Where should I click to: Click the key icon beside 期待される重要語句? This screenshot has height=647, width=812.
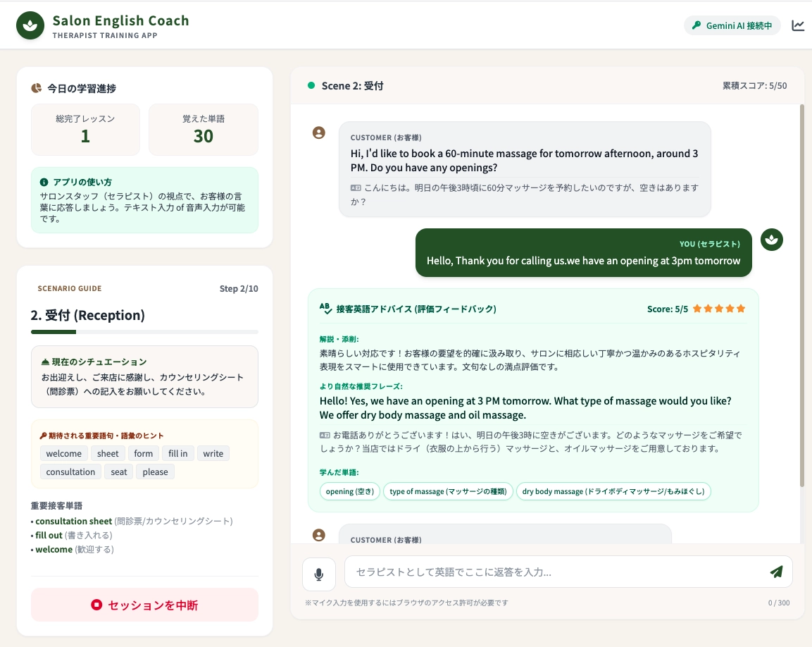click(x=43, y=436)
